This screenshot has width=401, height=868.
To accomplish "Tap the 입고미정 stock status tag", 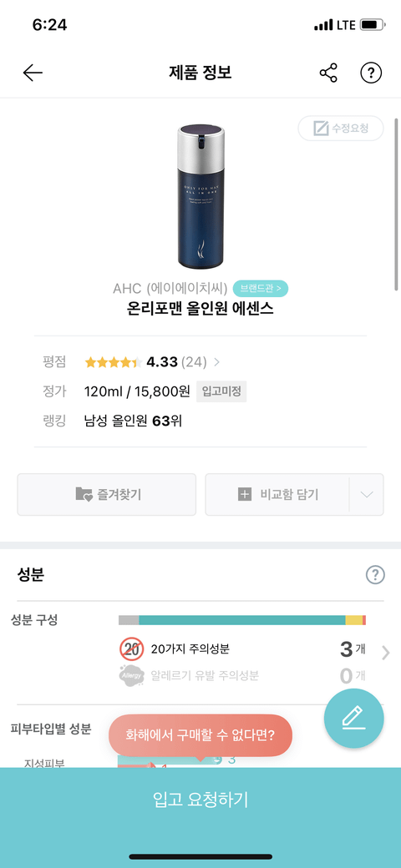I will pos(221,392).
